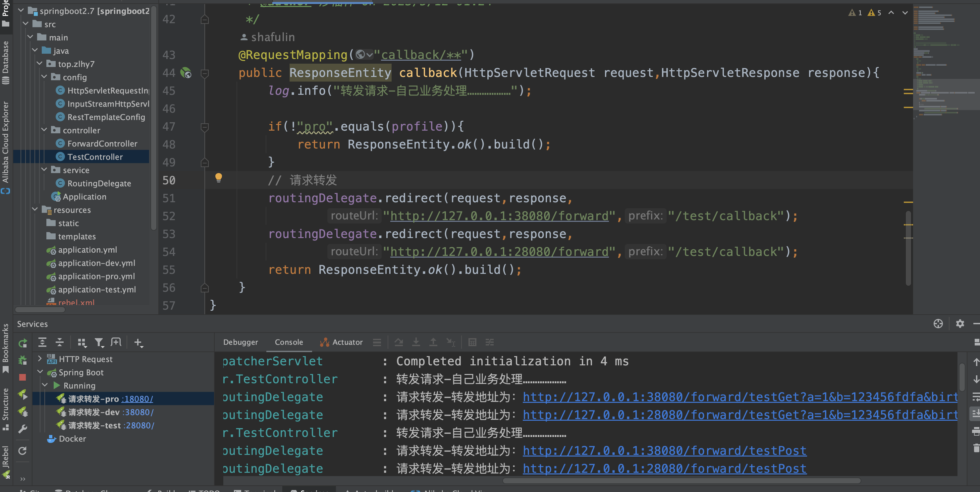Image resolution: width=980 pixels, height=492 pixels.
Task: Click the Spring web endpoint gutter icon line 44
Action: [x=186, y=73]
